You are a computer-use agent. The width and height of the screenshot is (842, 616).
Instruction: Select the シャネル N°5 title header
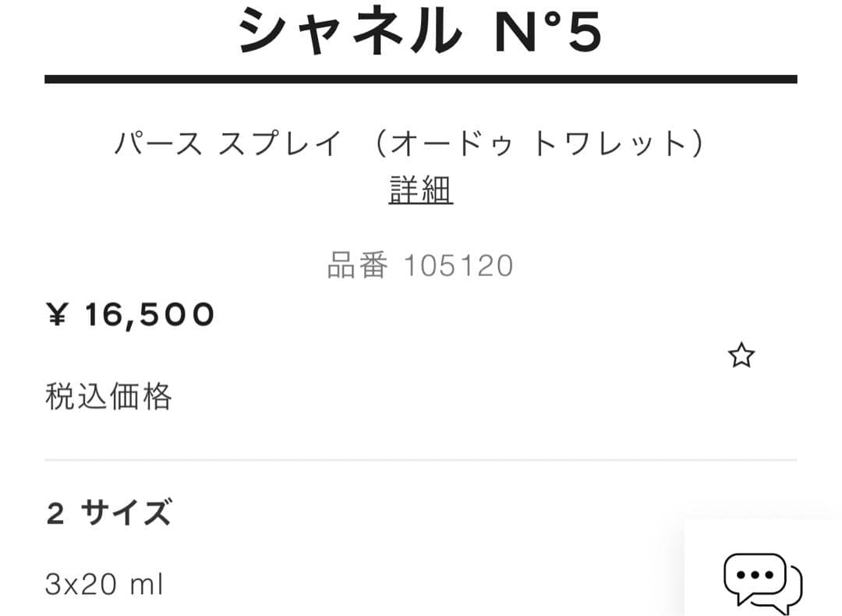point(421,31)
